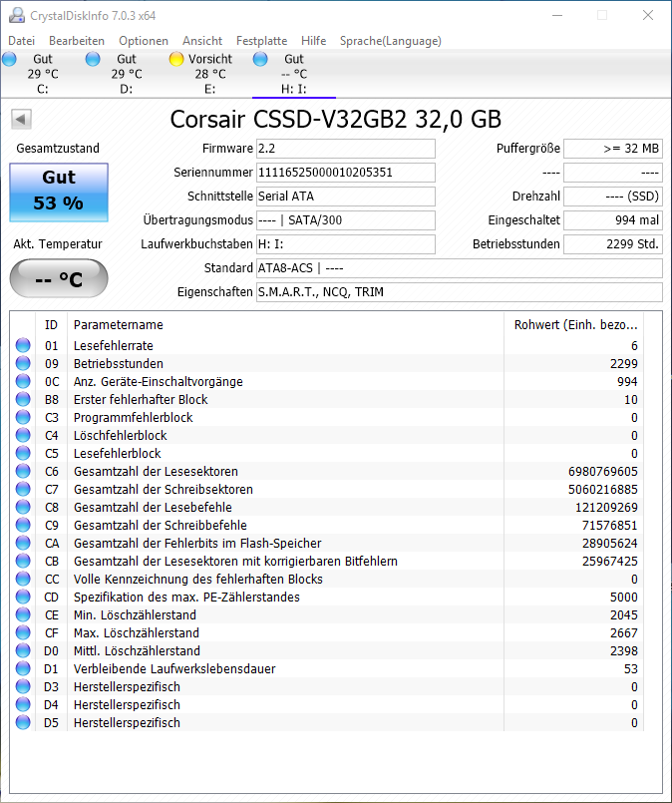Screen dimensions: 672x803
Task: Click the temperature display button
Action: coord(59,278)
